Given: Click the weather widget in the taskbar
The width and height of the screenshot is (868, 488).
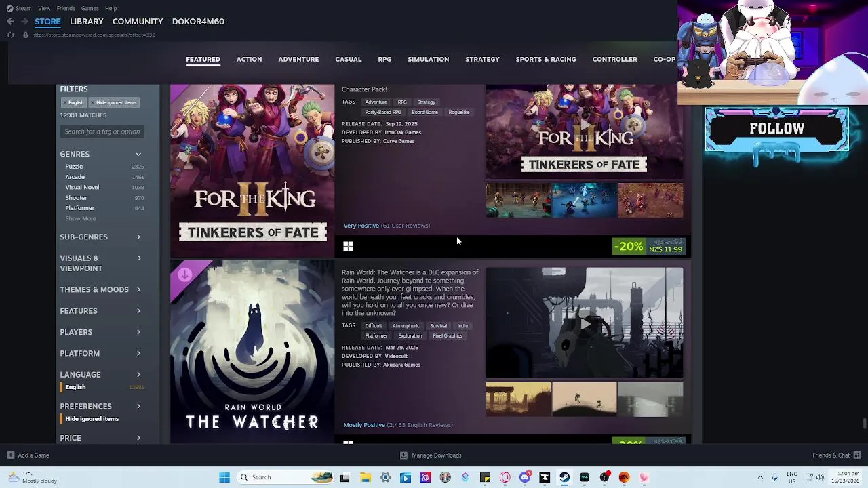Looking at the screenshot, I should click(x=34, y=477).
